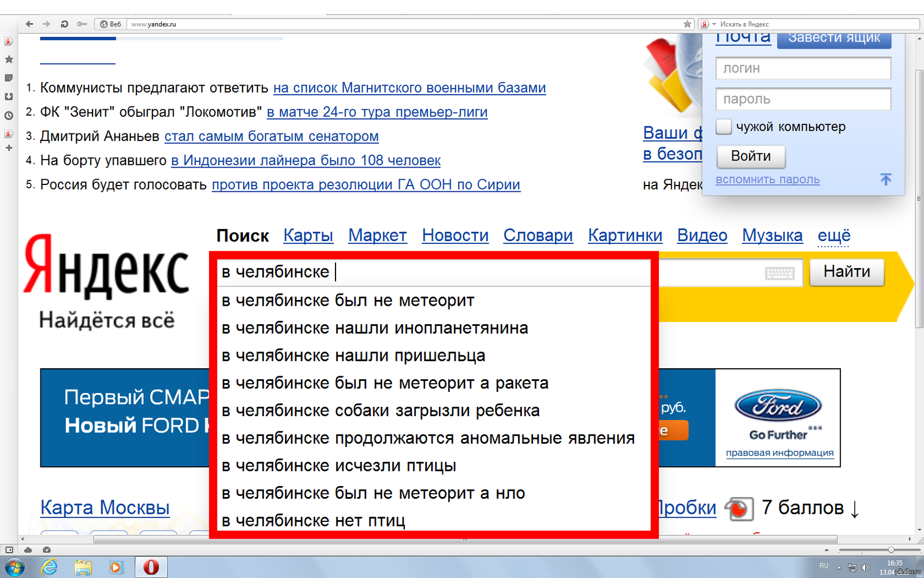Image resolution: width=924 pixels, height=578 pixels.
Task: Open the second Yandex panel in sidebar
Action: tap(9, 134)
